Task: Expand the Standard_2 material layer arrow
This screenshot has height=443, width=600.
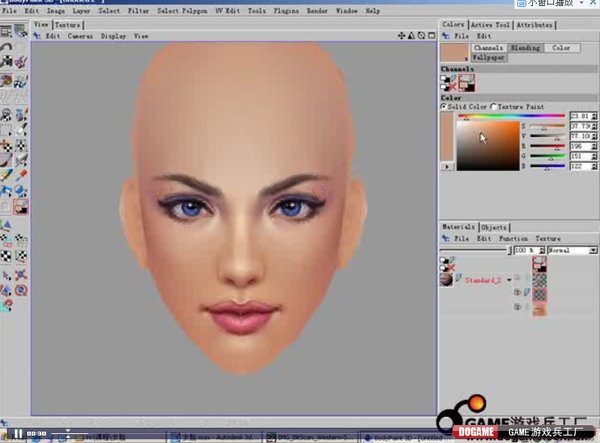Action: (509, 280)
